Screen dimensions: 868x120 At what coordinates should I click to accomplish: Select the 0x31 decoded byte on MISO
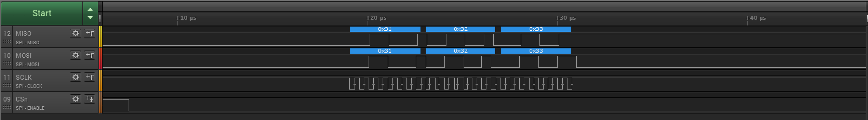point(385,29)
